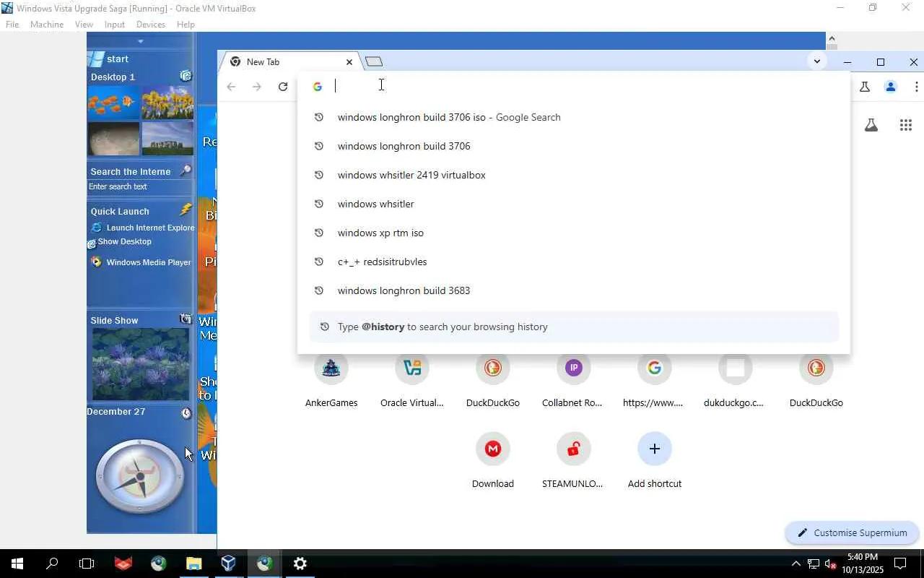Open the Download shortcut tile
This screenshot has height=578, width=924.
[x=493, y=460]
